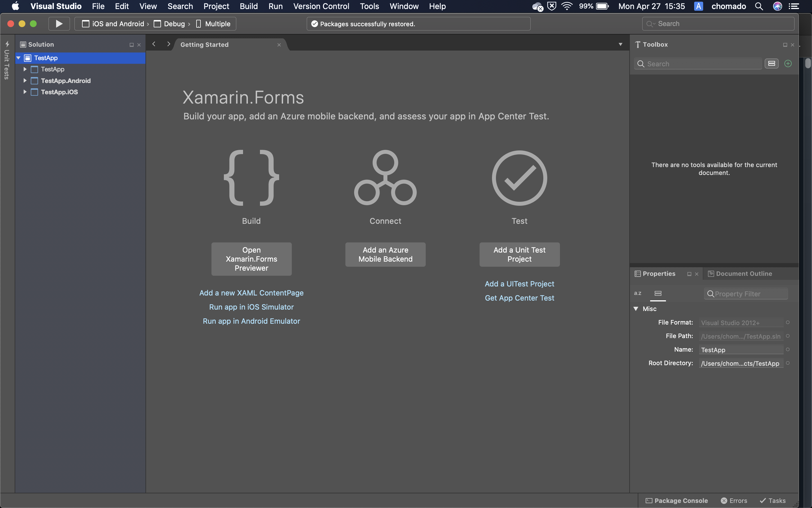Viewport: 812px width, 508px height.
Task: Open the Version Control menu
Action: (321, 6)
